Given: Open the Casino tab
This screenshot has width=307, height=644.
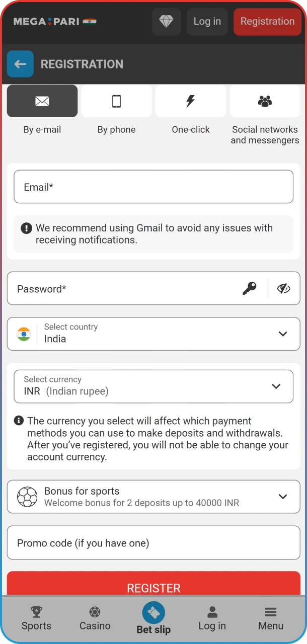Looking at the screenshot, I should point(95,618).
